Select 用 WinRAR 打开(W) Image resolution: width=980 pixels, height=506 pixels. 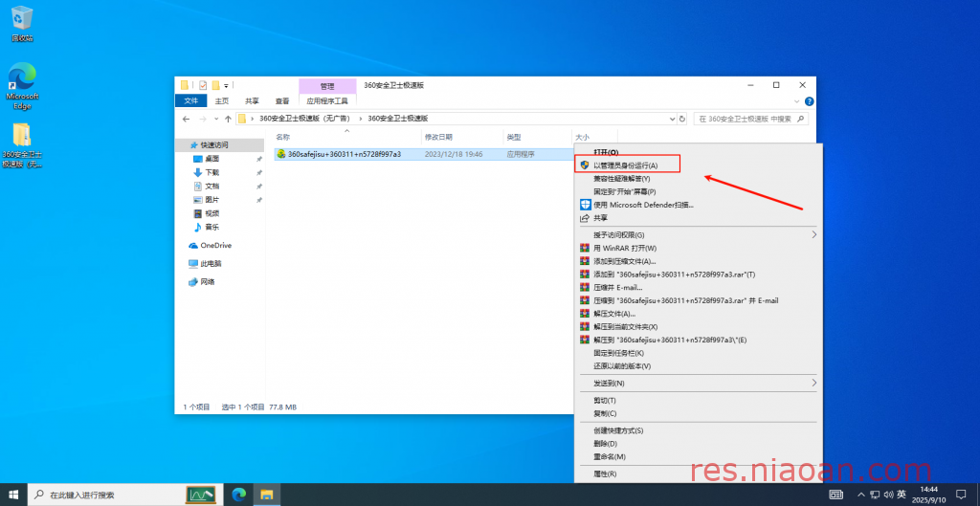(x=625, y=248)
